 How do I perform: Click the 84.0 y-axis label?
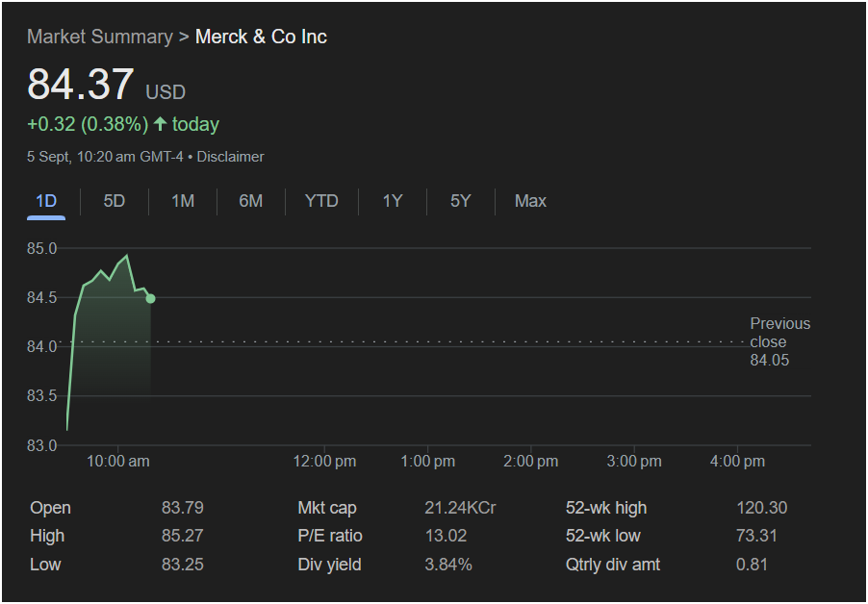(42, 347)
